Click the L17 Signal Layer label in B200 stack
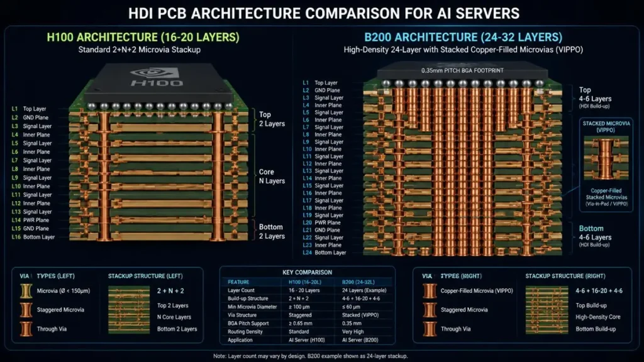The width and height of the screenshot is (644, 362). tap(323, 200)
